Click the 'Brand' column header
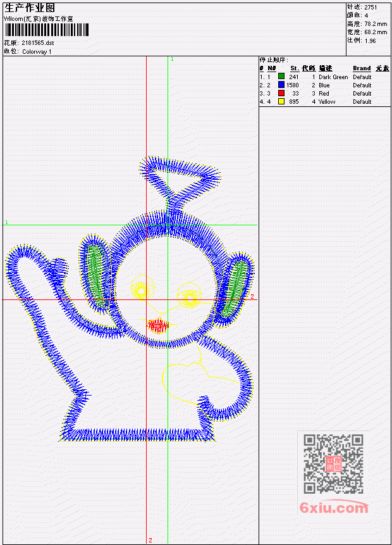The width and height of the screenshot is (392, 545). 362,68
